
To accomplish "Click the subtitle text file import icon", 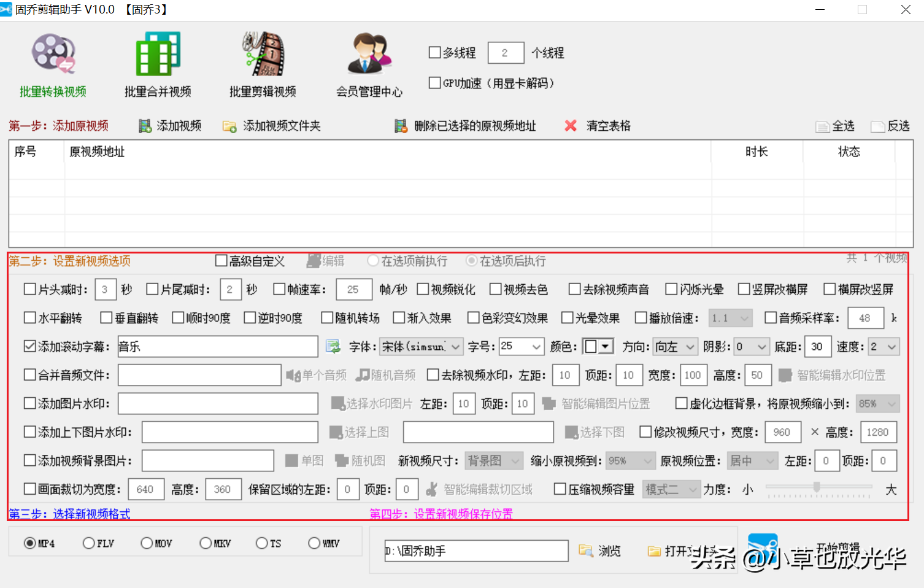I will [333, 347].
